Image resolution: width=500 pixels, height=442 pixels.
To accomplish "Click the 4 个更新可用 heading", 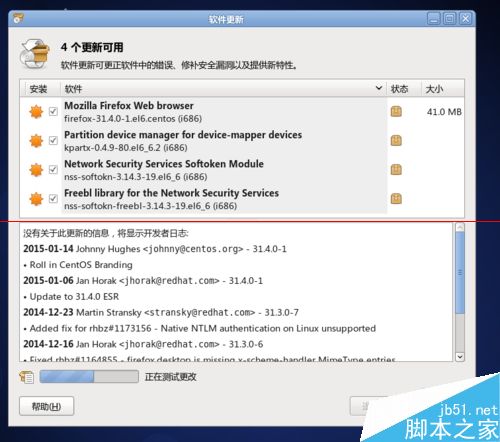I will [92, 47].
